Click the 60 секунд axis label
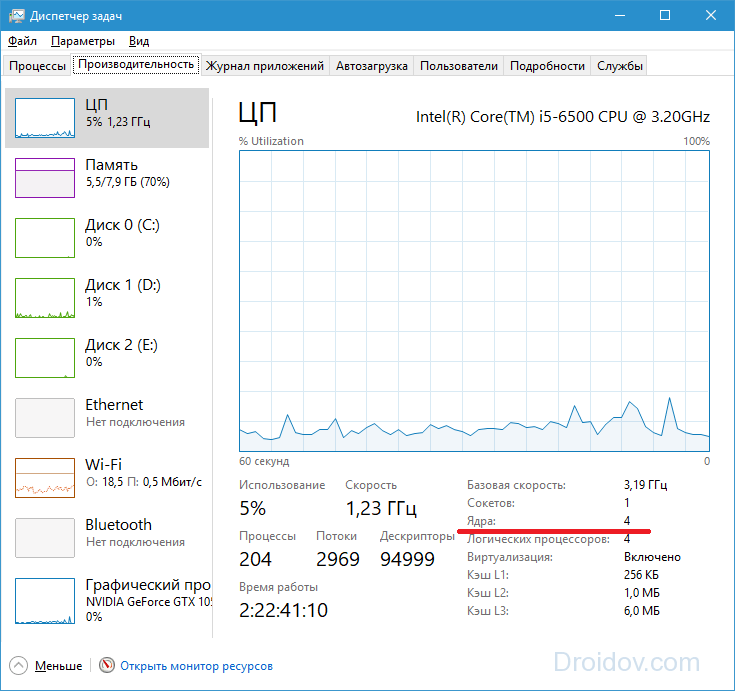Image resolution: width=739 pixels, height=691 pixels. (264, 461)
